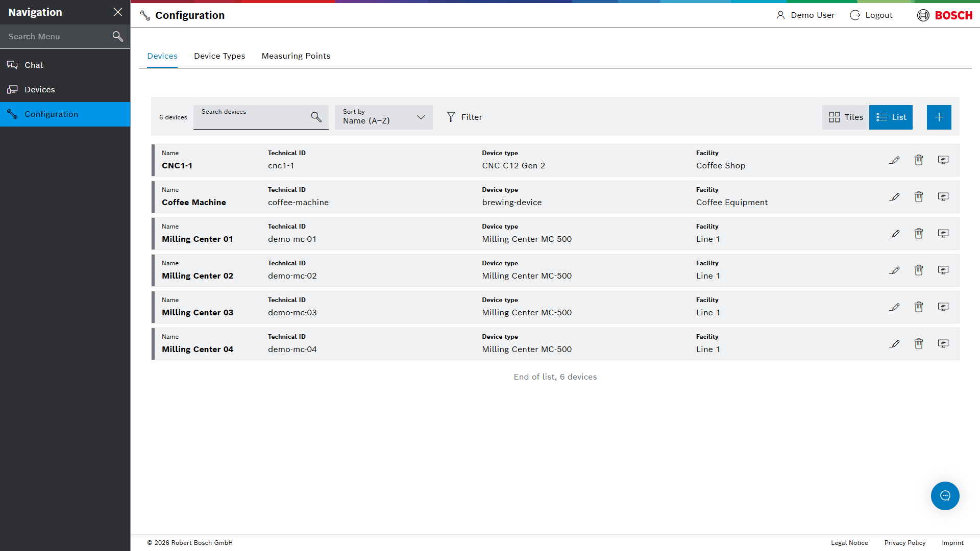Image resolution: width=980 pixels, height=551 pixels.
Task: Edit the Coffee Machine device
Action: [x=894, y=197]
